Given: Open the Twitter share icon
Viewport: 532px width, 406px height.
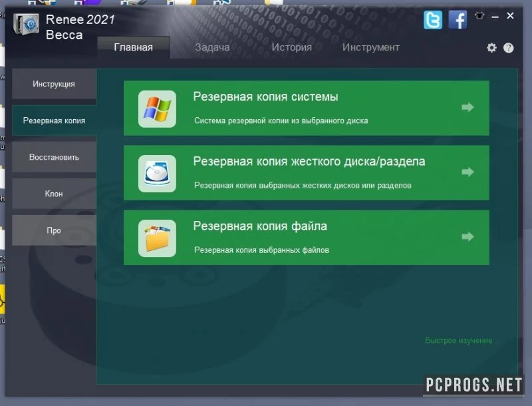Looking at the screenshot, I should [433, 20].
